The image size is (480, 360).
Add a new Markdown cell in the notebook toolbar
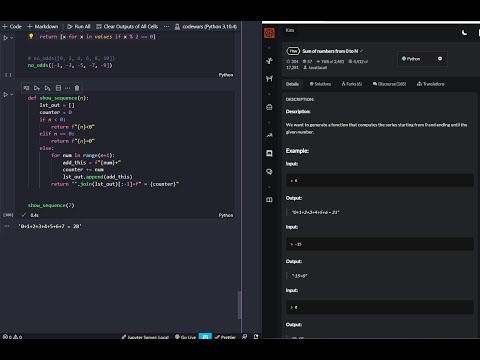pyautogui.click(x=43, y=26)
